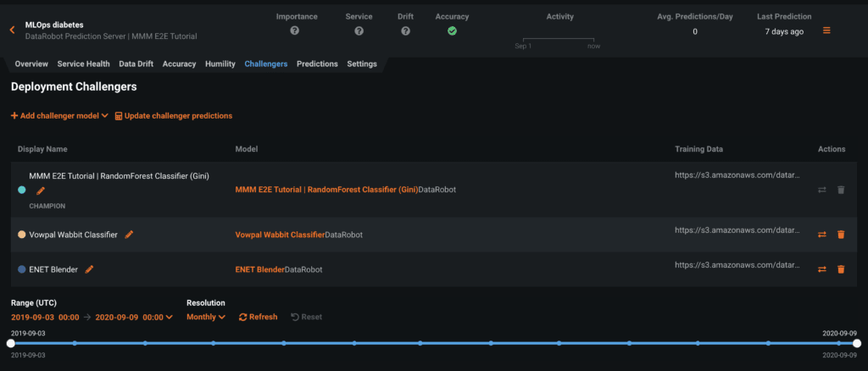
Task: Open the MMM E2E Tutorial RandomForest model link
Action: pos(326,190)
